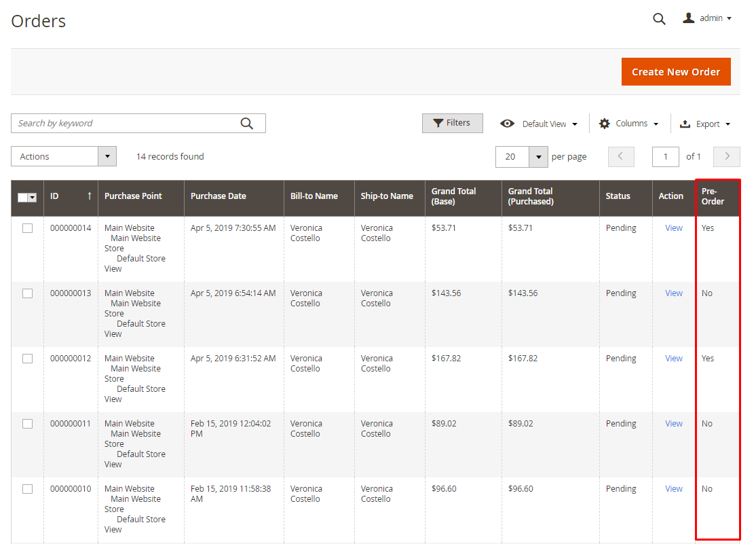Click the magnifier icon in top header

pos(659,19)
